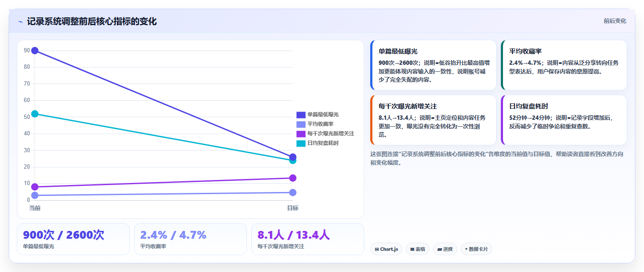Click the 每千次曝光新增关注 point at 目标

[293, 178]
